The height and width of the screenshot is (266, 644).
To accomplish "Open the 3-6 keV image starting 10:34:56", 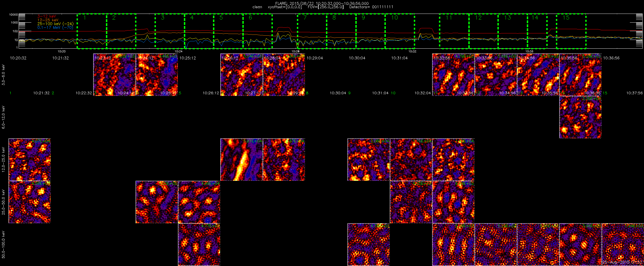I will click(538, 75).
